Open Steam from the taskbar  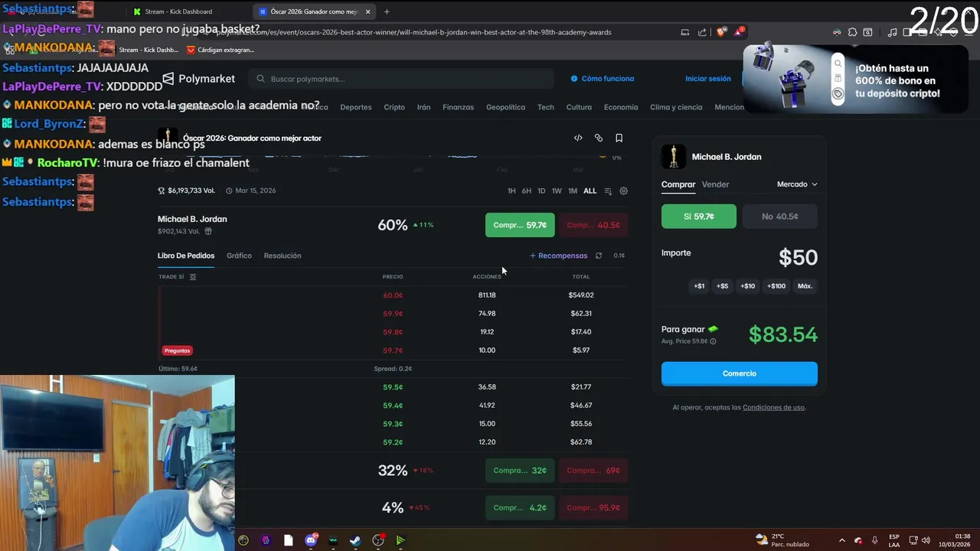point(355,540)
